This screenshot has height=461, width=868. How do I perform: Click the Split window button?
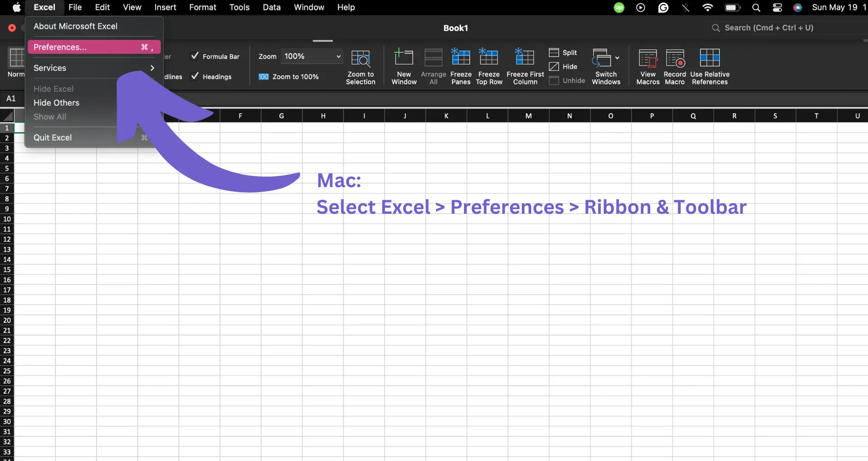563,52
